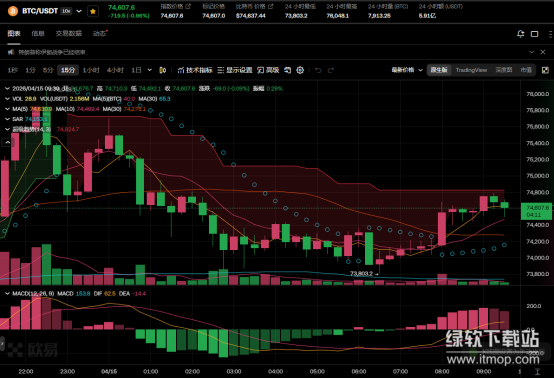Screen dimensions: 554x379
Task: Select the 1秒 interval
Action: coord(12,70)
